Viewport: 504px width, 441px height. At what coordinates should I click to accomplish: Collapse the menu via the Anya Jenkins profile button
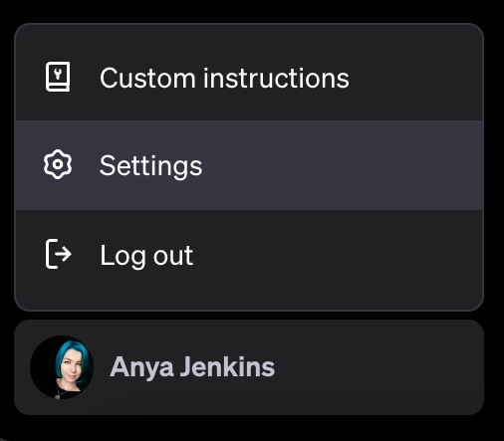(x=249, y=367)
